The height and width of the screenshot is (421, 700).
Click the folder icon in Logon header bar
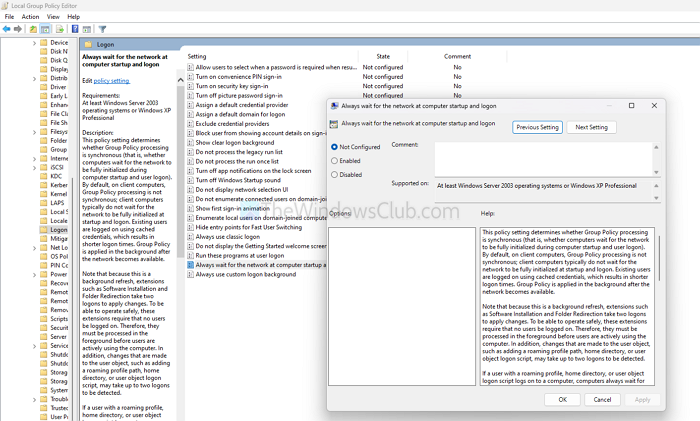88,44
